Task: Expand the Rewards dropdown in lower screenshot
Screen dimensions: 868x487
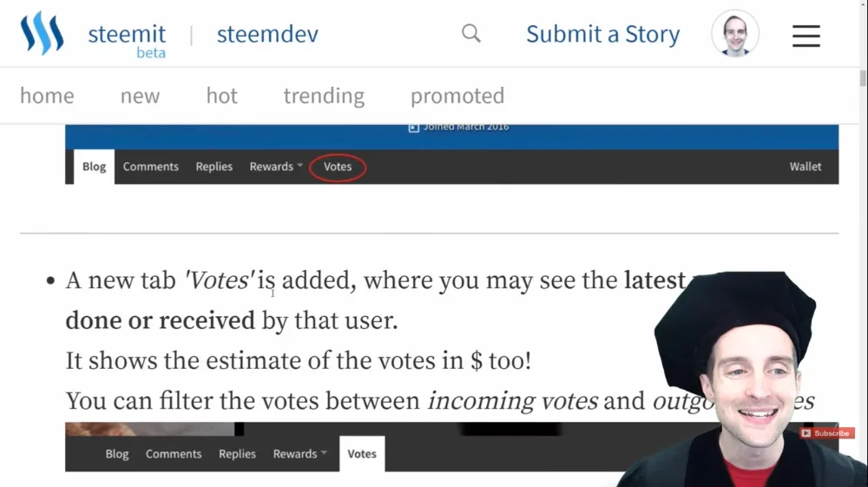Action: pos(299,454)
